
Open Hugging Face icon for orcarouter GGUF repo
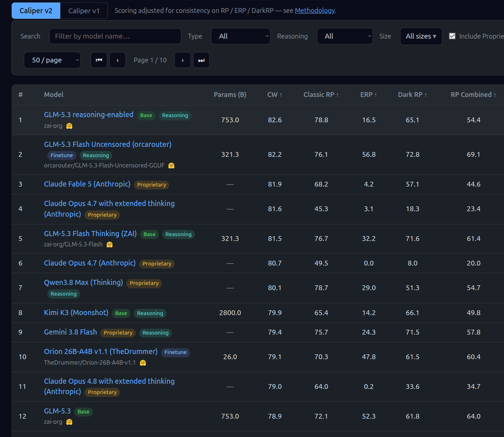pyautogui.click(x=171, y=166)
